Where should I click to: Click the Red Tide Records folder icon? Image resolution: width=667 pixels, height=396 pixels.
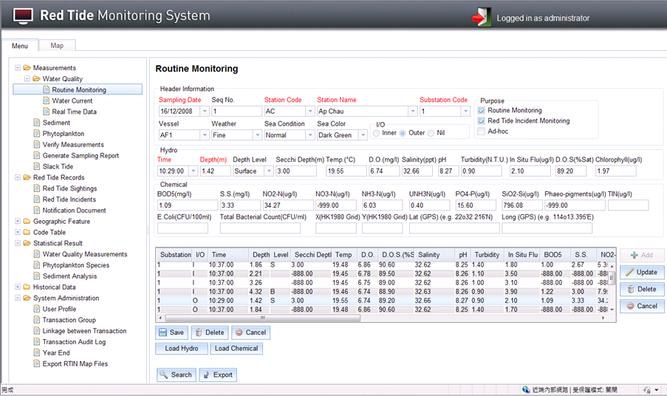(x=27, y=177)
